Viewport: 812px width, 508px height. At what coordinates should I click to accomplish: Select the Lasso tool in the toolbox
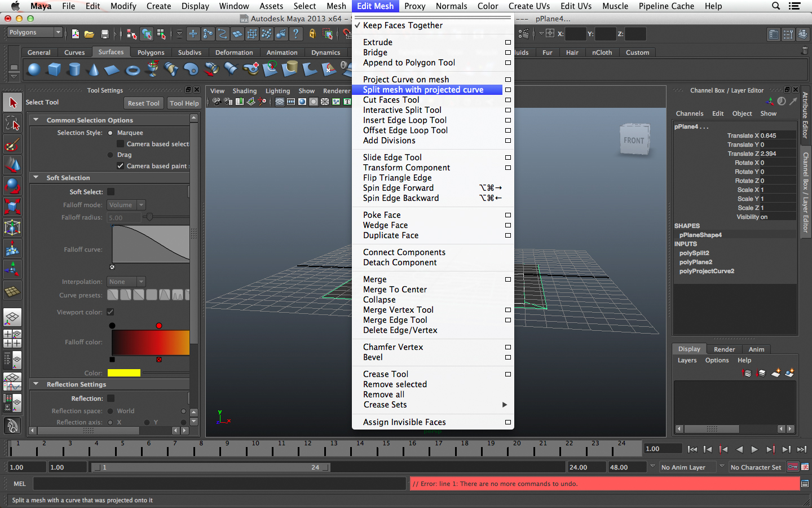[x=12, y=124]
